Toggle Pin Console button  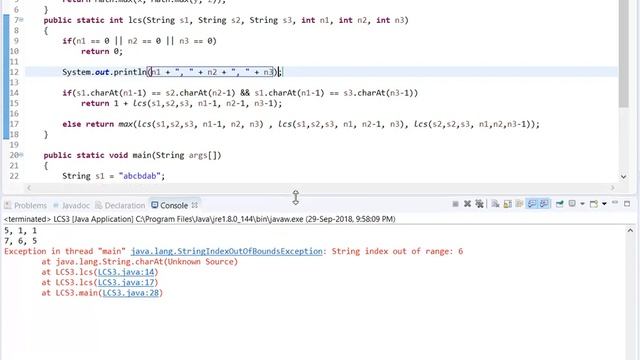(560, 204)
